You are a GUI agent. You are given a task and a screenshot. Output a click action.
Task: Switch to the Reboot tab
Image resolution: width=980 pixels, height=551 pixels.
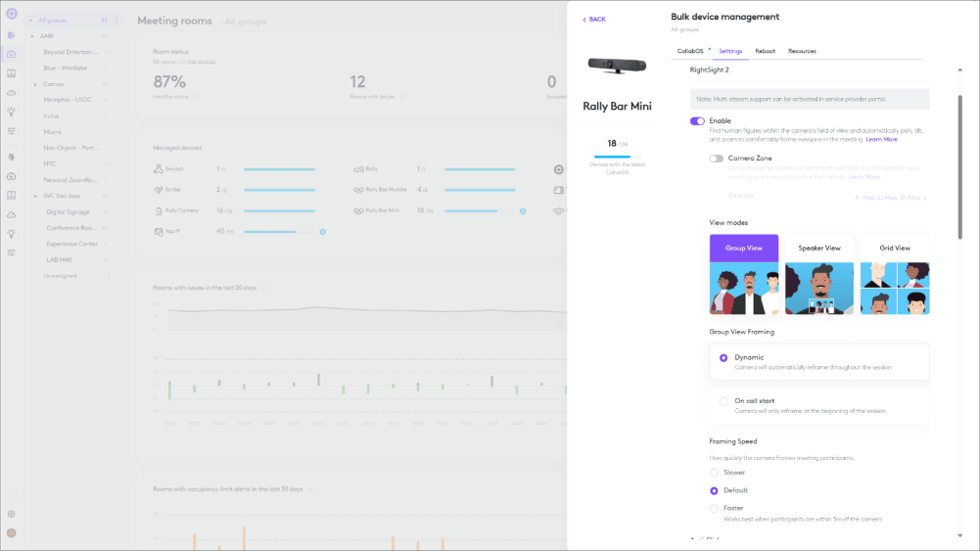click(765, 51)
